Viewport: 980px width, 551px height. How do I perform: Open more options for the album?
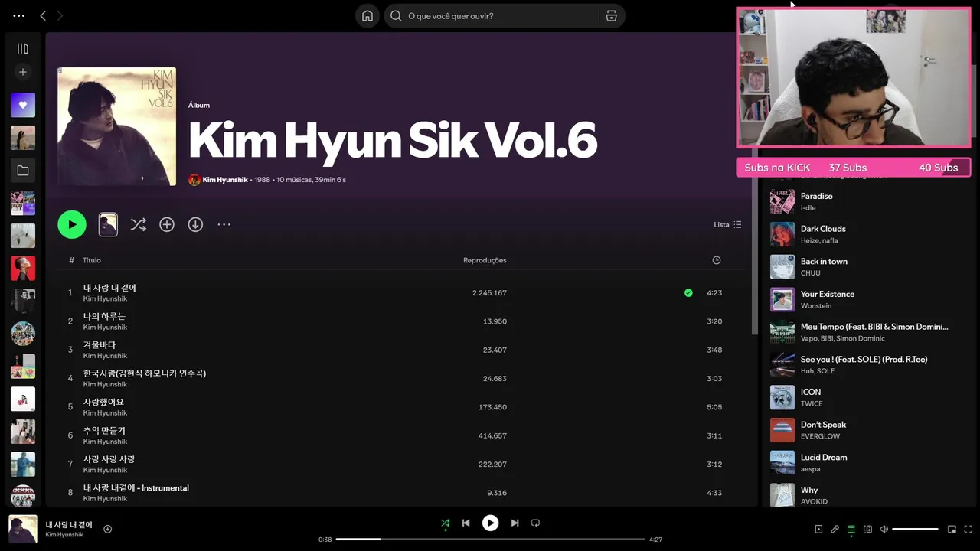coord(224,224)
